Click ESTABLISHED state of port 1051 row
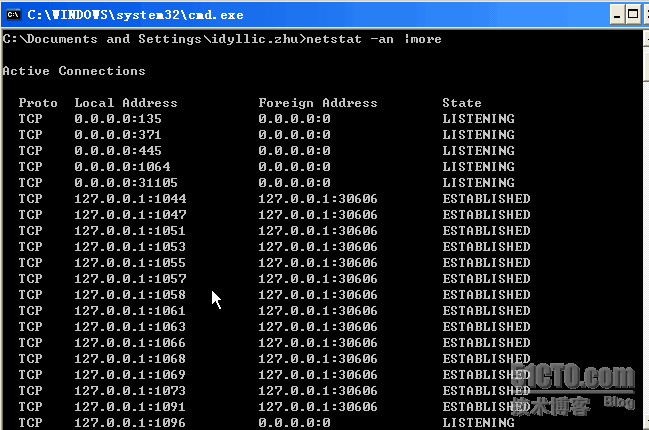 (486, 231)
